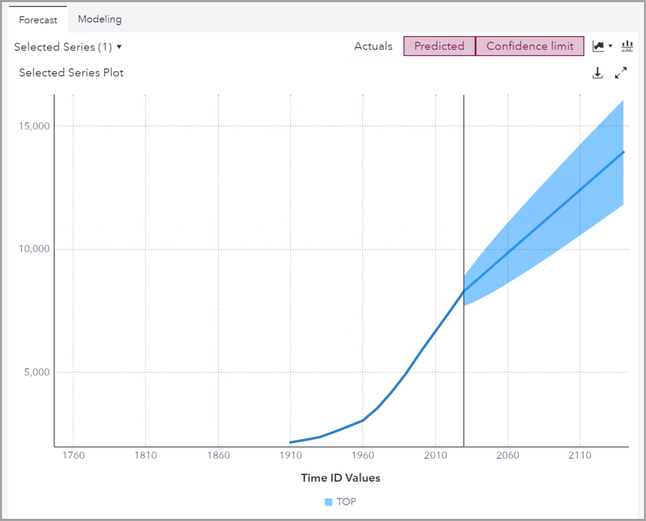Image resolution: width=646 pixels, height=521 pixels.
Task: Click the blue confidence band area
Action: (580, 200)
